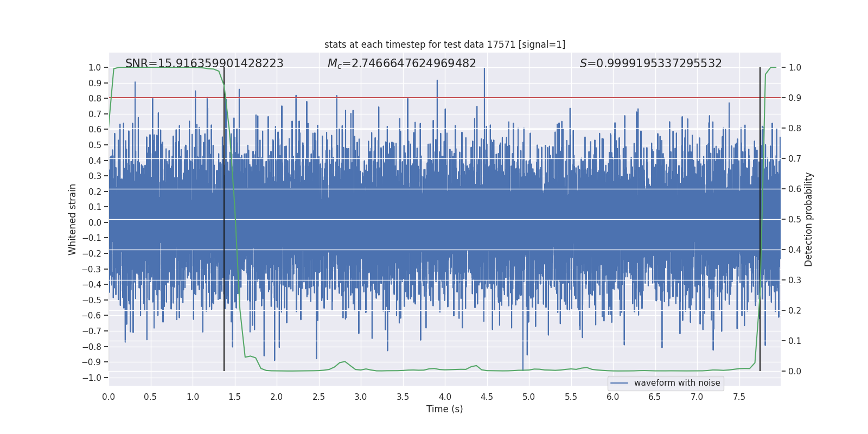Click the plot title mentioning test data 17571

pos(445,44)
